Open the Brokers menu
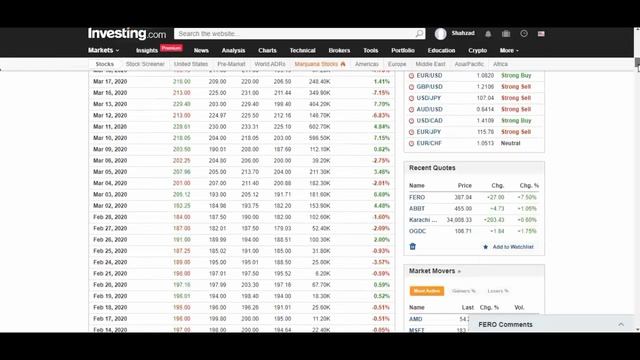The image size is (640, 360). [339, 51]
